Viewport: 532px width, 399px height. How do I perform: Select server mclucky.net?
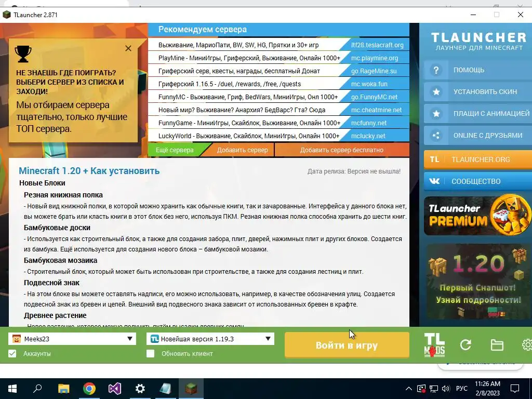[x=368, y=136]
